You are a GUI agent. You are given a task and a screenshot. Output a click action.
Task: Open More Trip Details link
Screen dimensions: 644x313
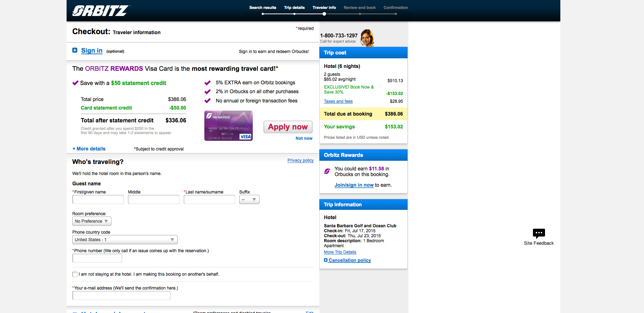(x=340, y=252)
